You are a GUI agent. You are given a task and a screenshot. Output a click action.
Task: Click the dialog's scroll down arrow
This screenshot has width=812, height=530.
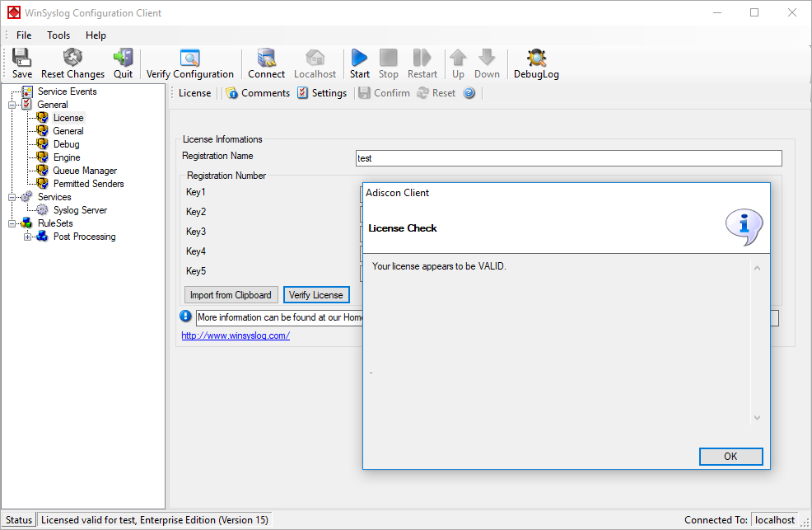(x=757, y=418)
